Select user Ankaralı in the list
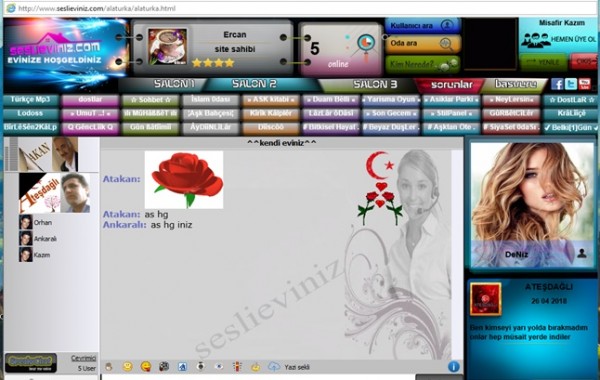600x380 pixels. (x=38, y=239)
